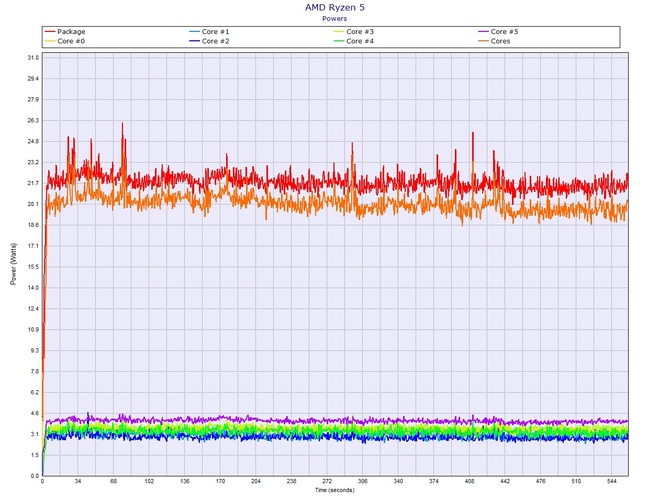
Task: Click the green Core #4 line swatch
Action: [339, 41]
